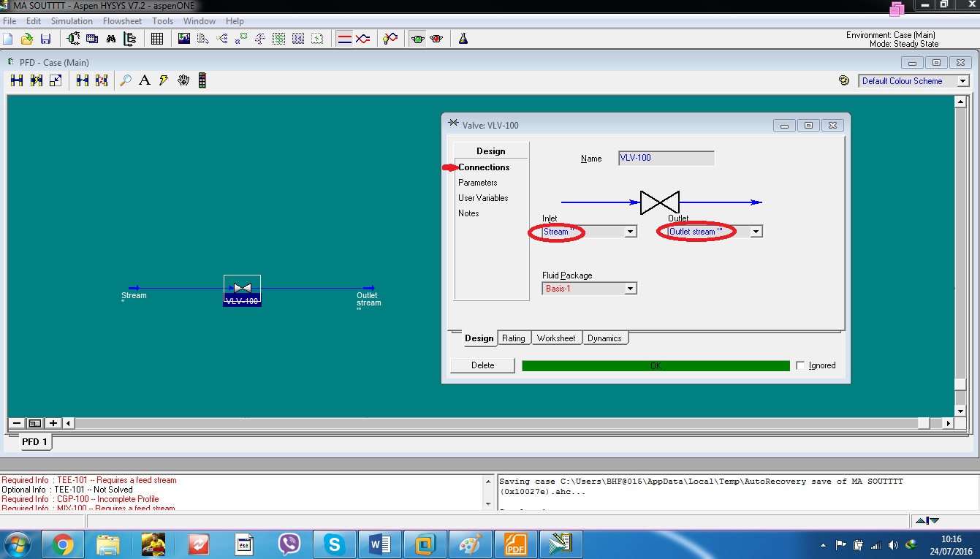Image resolution: width=980 pixels, height=559 pixels.
Task: Open the Inlet stream dropdown
Action: point(628,231)
